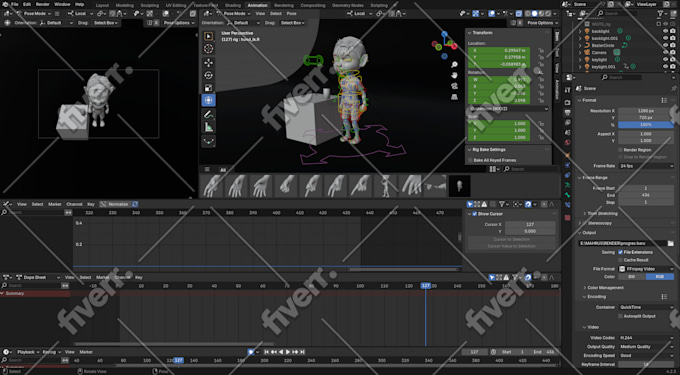Click the Use Preview Range clock icon
Image resolution: width=680 pixels, height=375 pixels.
493,352
